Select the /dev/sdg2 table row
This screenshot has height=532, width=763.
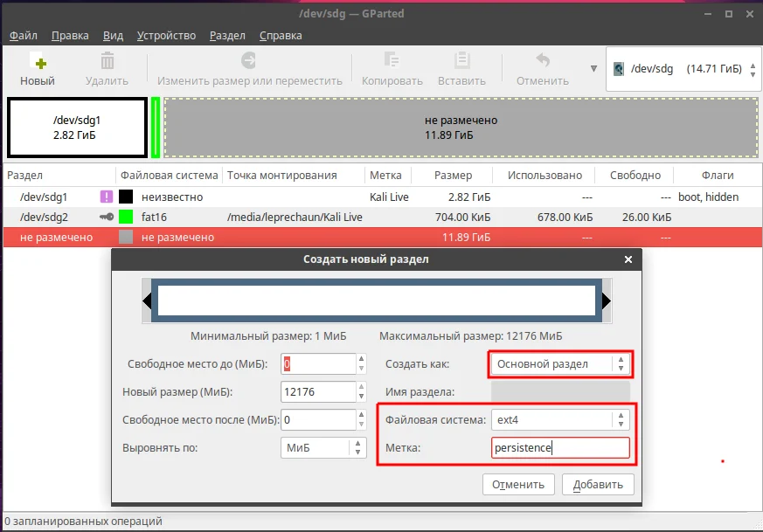383,217
